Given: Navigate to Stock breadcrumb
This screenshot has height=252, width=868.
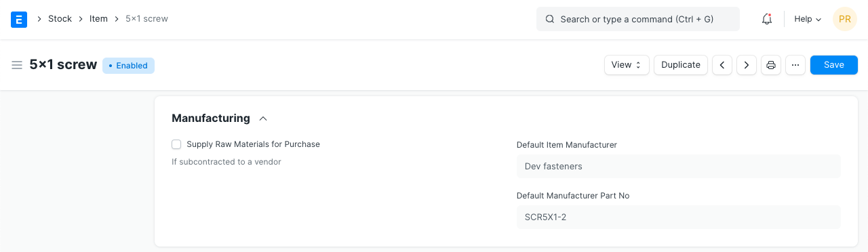Looking at the screenshot, I should (60, 19).
